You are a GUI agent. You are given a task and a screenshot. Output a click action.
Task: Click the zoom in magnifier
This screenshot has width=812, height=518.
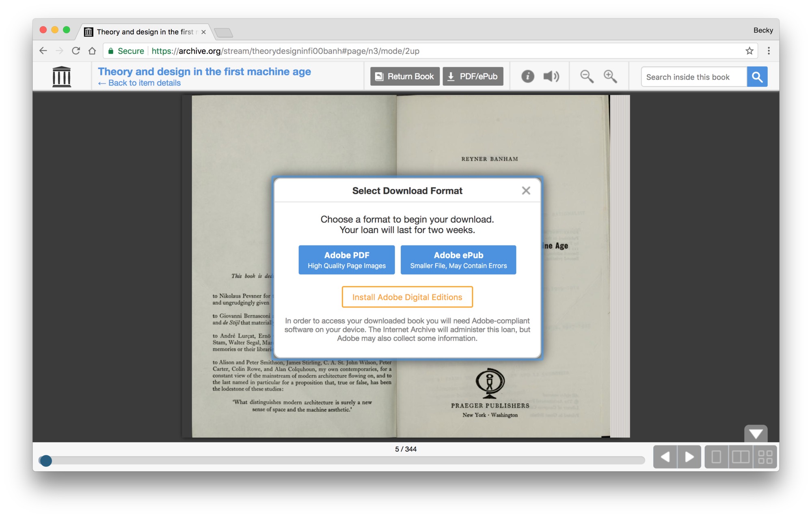[x=610, y=76]
